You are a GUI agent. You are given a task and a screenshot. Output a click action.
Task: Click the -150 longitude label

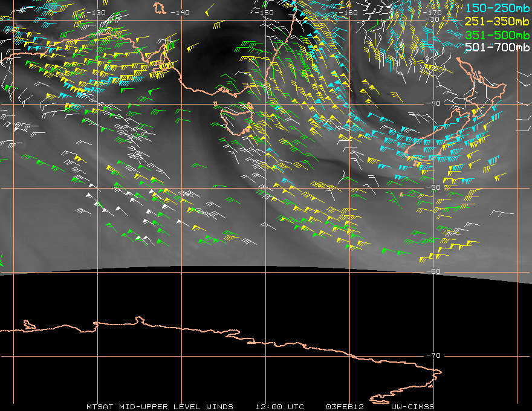pos(264,13)
